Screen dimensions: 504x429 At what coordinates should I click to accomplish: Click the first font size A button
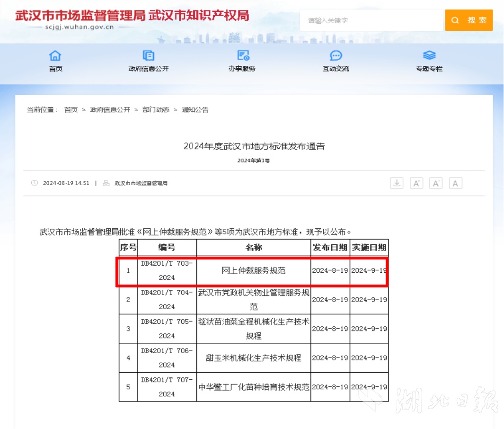[x=416, y=183]
